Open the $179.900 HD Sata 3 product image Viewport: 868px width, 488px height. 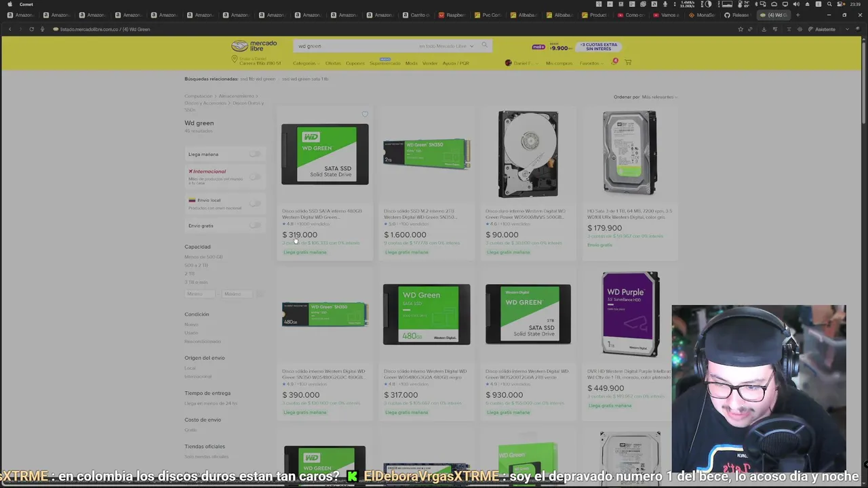pyautogui.click(x=630, y=152)
